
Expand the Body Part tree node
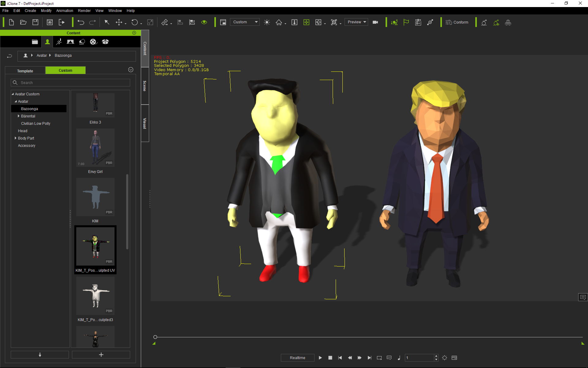pos(16,138)
